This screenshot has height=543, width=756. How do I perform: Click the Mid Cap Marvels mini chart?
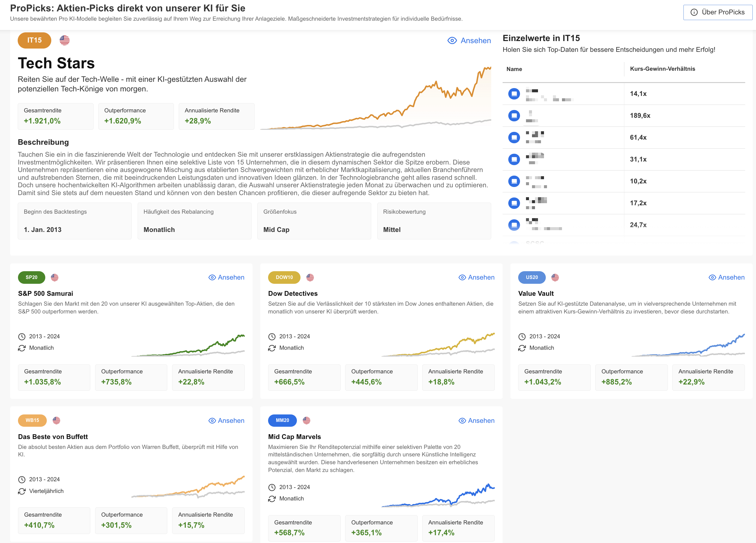[x=438, y=495]
